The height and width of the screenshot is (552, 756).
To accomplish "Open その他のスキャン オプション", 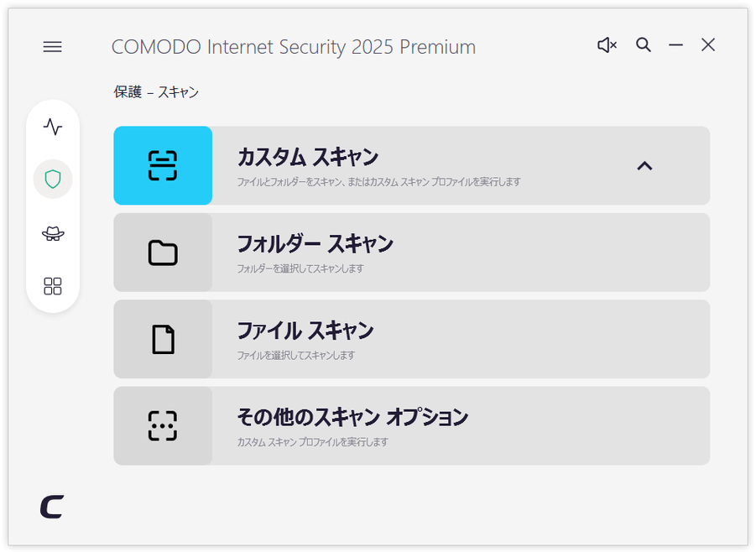I will coord(412,425).
